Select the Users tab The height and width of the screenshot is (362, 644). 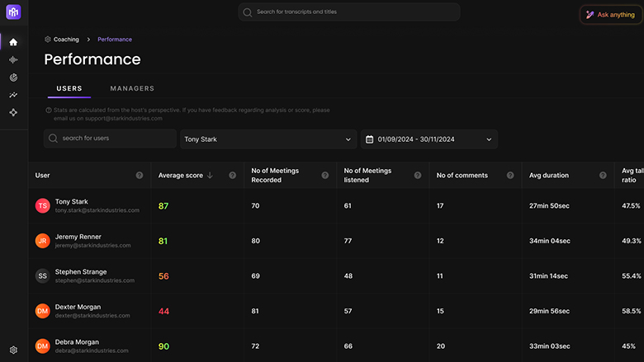[x=69, y=88]
